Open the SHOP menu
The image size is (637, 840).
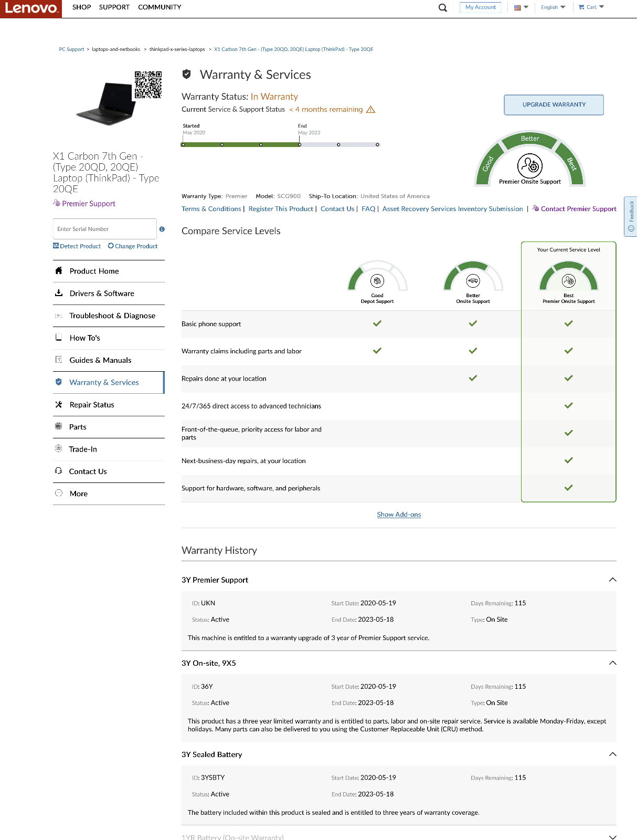tap(81, 7)
